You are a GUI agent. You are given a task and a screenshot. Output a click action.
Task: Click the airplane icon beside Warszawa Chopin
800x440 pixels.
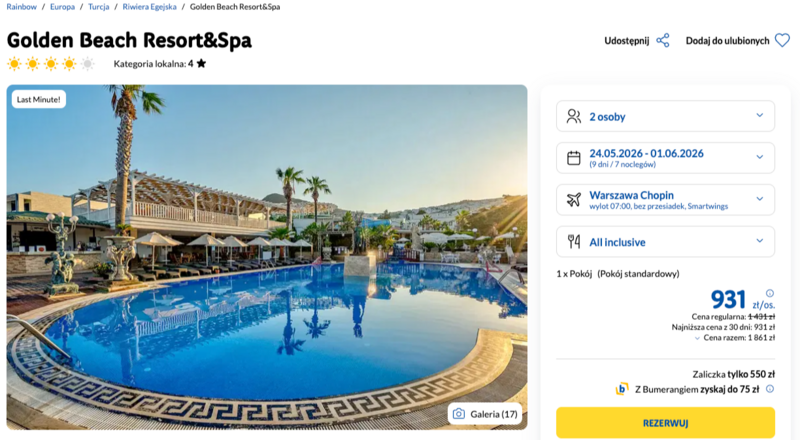point(573,200)
